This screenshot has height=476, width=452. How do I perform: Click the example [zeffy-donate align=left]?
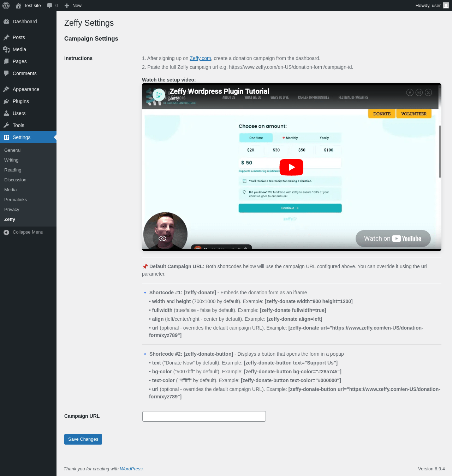coord(295,319)
